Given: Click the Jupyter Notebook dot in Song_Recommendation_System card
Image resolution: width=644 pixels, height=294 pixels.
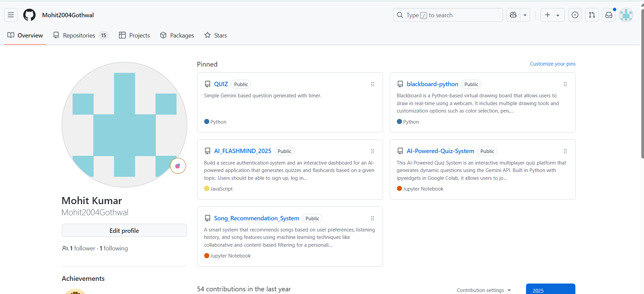Looking at the screenshot, I should [207, 255].
